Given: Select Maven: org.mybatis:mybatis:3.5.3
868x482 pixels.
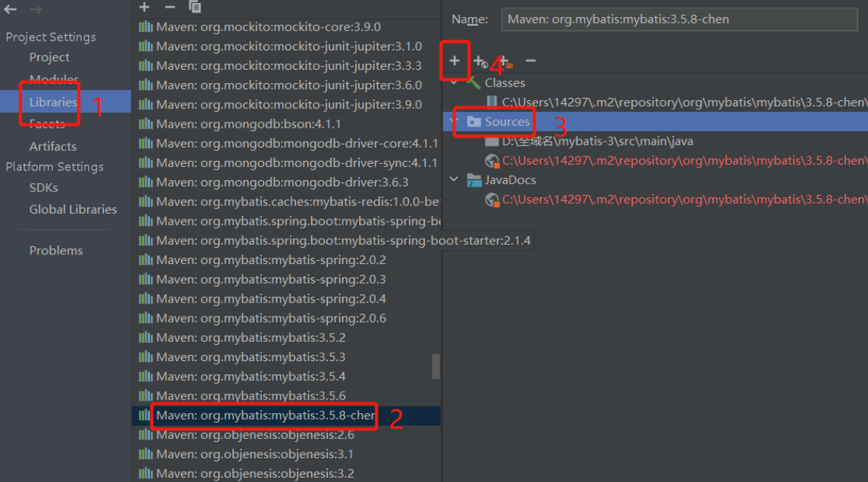Looking at the screenshot, I should pyautogui.click(x=286, y=357).
